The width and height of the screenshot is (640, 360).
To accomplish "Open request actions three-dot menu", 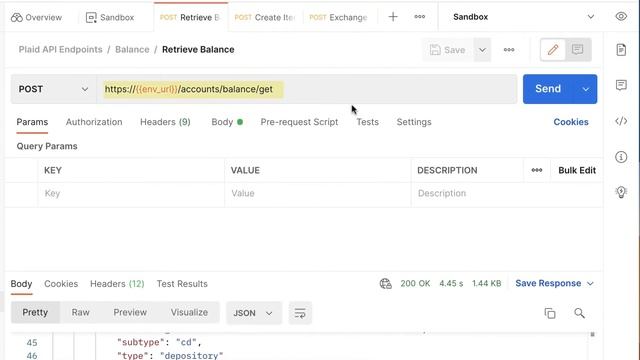I will pyautogui.click(x=509, y=50).
